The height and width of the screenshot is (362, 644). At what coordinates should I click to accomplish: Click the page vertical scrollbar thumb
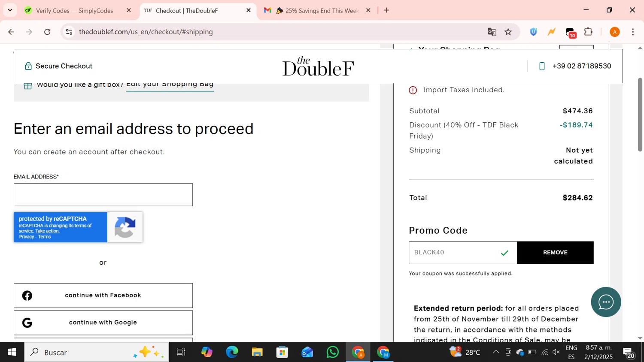pos(640,115)
